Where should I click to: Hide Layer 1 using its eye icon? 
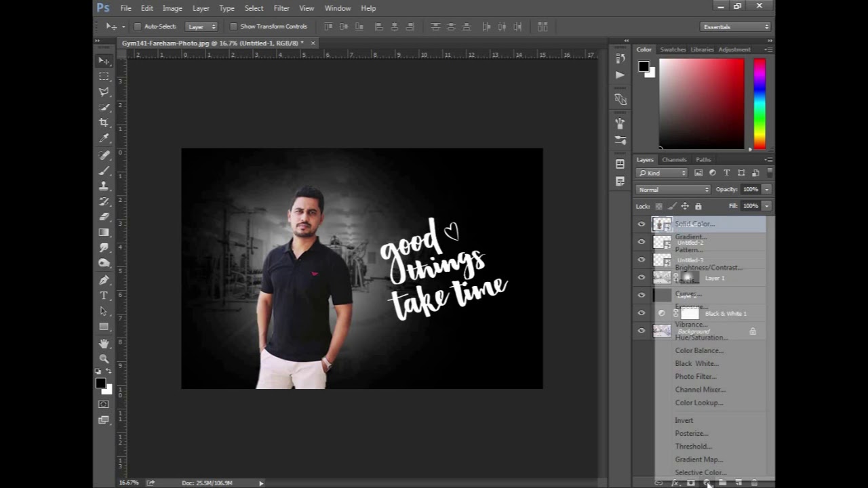[x=642, y=277]
